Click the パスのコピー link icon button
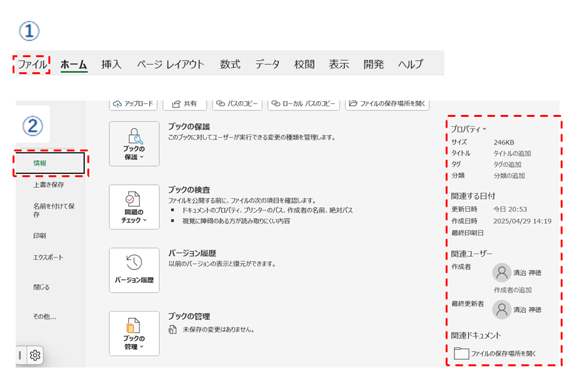The height and width of the screenshot is (392, 577). (x=237, y=104)
